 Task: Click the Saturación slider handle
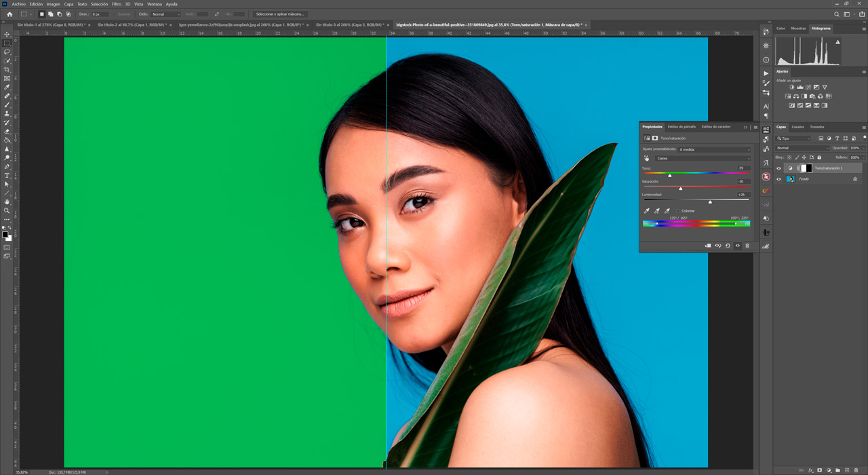pyautogui.click(x=680, y=189)
